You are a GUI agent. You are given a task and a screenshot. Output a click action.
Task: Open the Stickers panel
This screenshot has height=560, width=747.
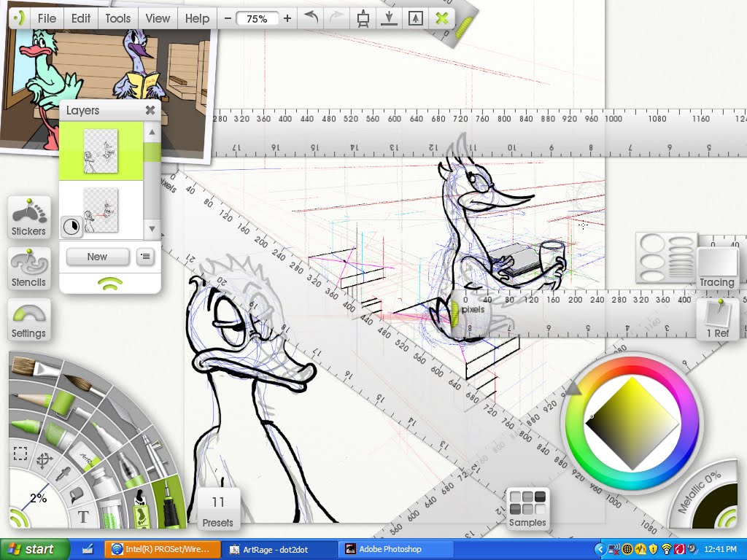pyautogui.click(x=28, y=217)
